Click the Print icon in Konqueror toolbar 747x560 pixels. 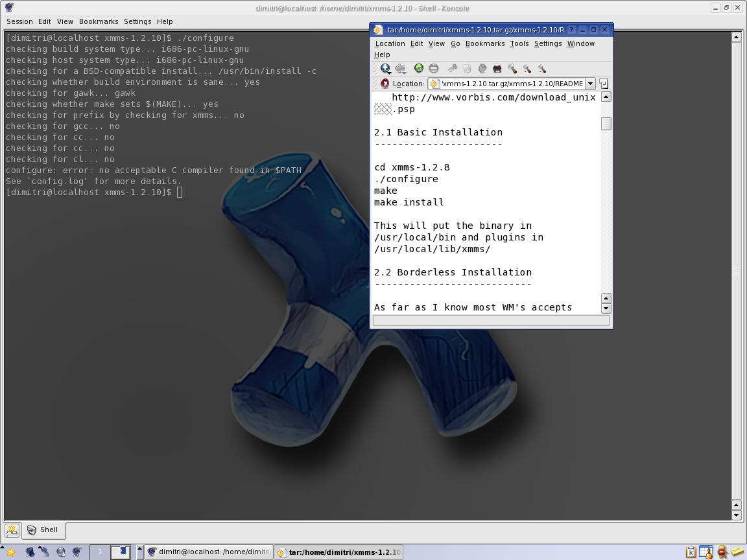tap(497, 68)
